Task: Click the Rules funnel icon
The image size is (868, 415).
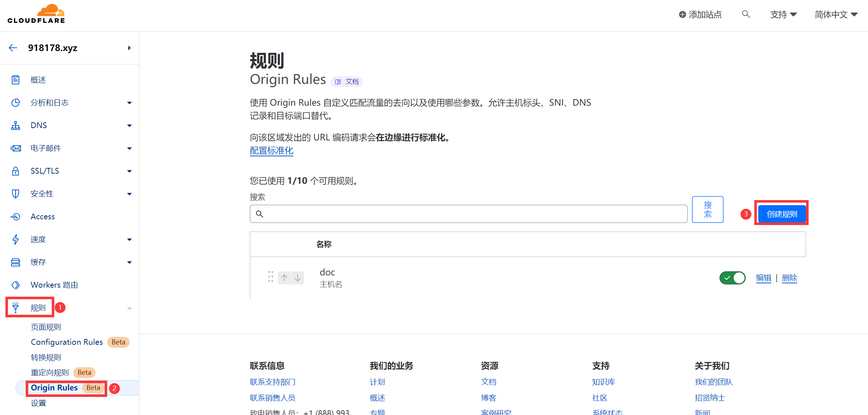Action: 16,308
